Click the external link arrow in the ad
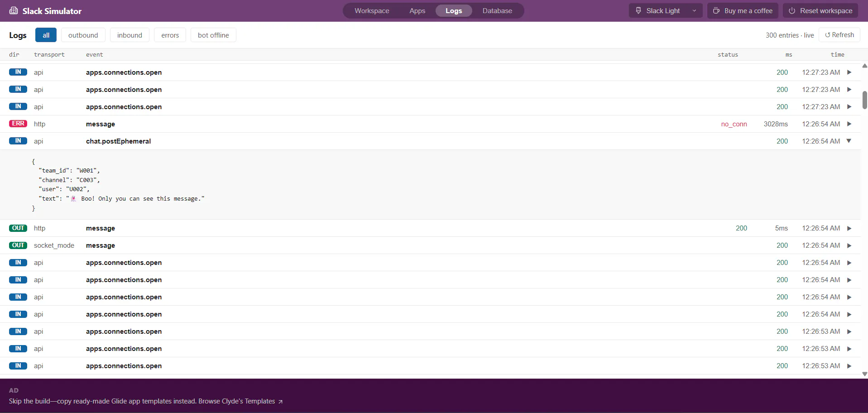Viewport: 868px width, 413px height. 281,402
